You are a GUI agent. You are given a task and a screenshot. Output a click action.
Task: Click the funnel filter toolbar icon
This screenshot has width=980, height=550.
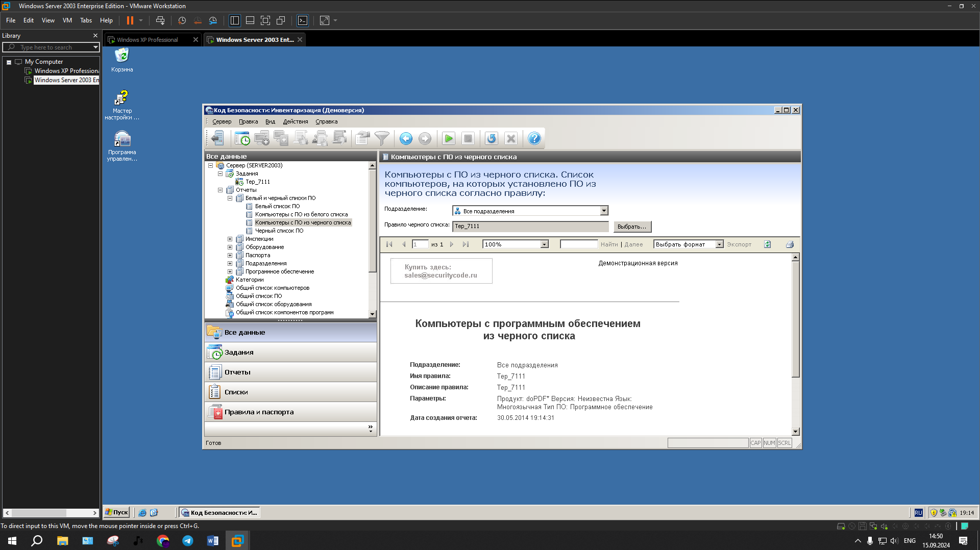point(382,138)
